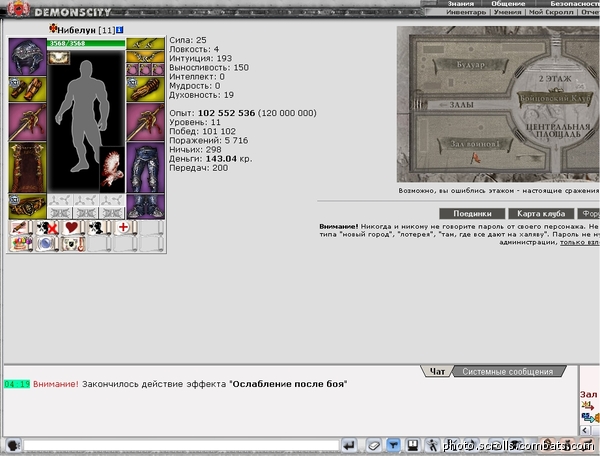Click the Нибелун character name

pos(77,30)
